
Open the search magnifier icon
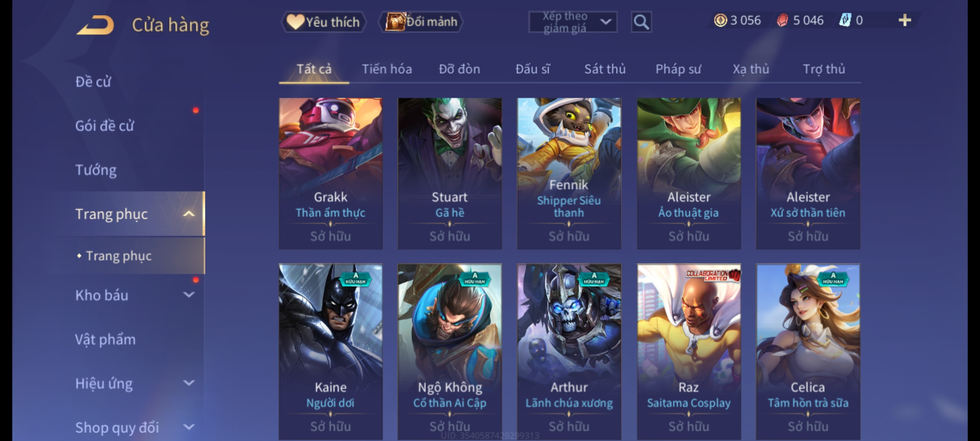pos(641,22)
